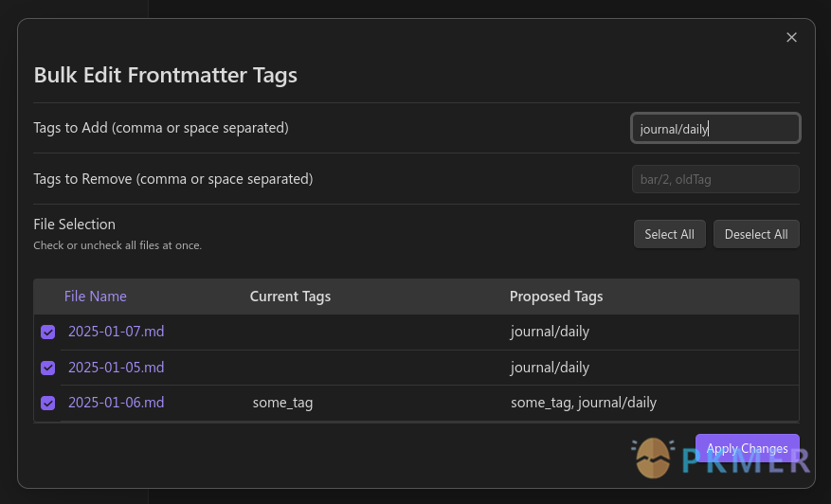The image size is (831, 504).
Task: Click the Tags to Add input field
Action: pos(715,128)
